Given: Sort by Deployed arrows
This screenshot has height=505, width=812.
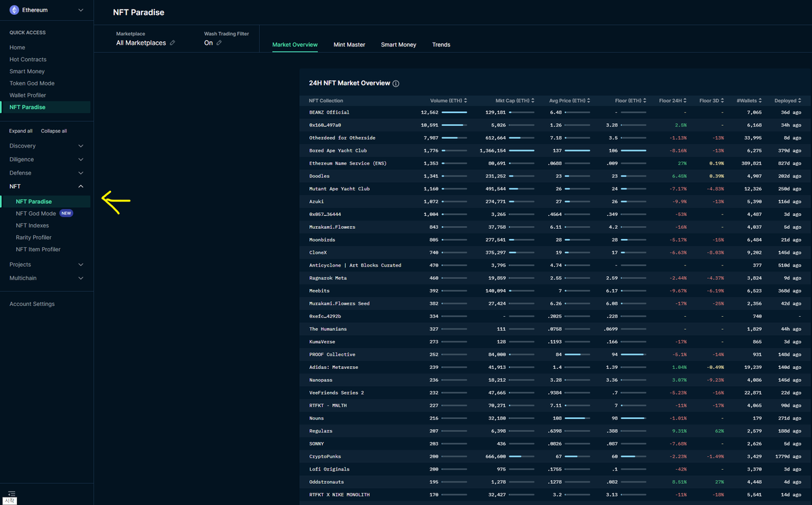Looking at the screenshot, I should pos(800,101).
